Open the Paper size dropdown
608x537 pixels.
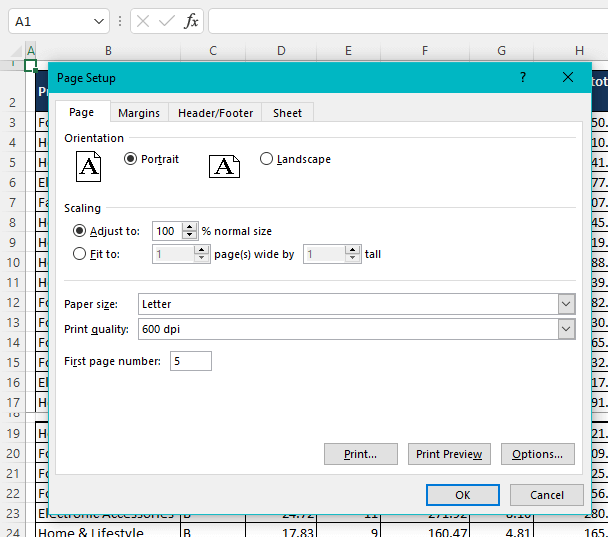(566, 304)
